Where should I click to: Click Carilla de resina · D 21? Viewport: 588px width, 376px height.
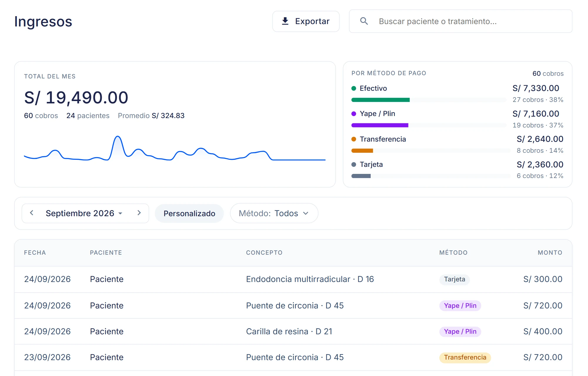click(289, 331)
